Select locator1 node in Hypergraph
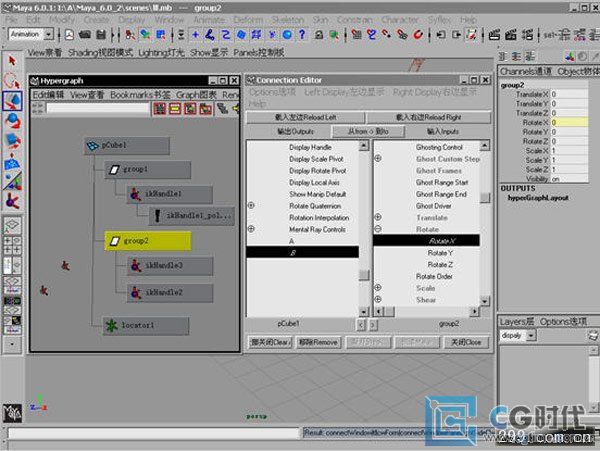600x451 pixels. coord(146,326)
